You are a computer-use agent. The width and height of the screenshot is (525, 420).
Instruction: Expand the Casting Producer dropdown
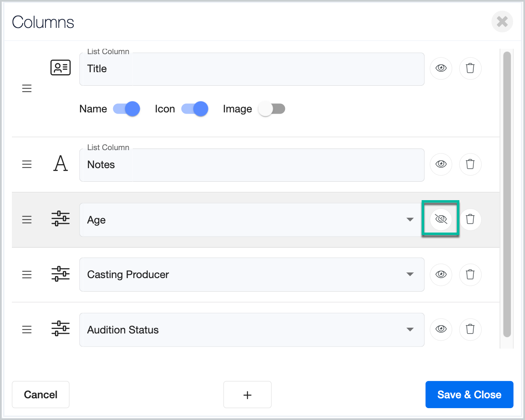tap(410, 274)
